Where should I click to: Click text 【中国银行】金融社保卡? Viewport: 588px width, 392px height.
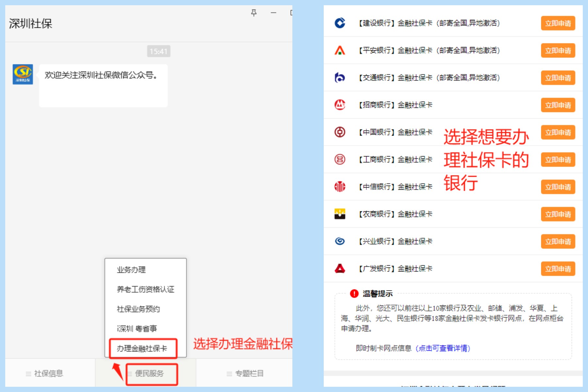click(x=395, y=132)
